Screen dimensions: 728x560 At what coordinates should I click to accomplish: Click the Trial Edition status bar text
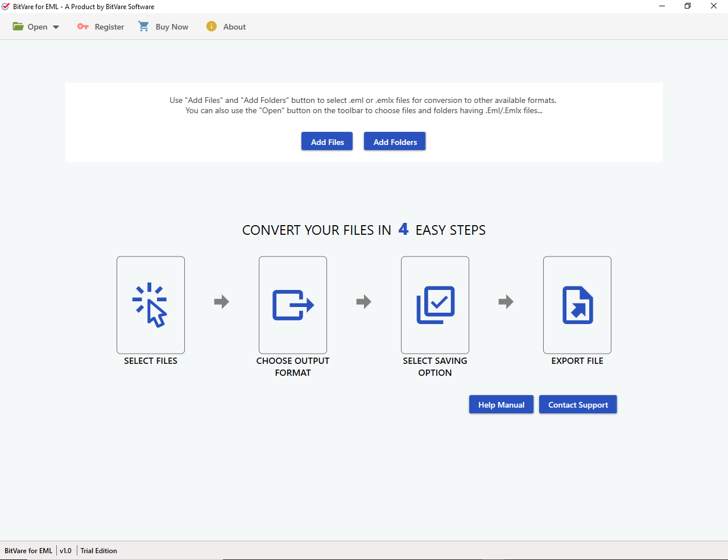click(99, 551)
